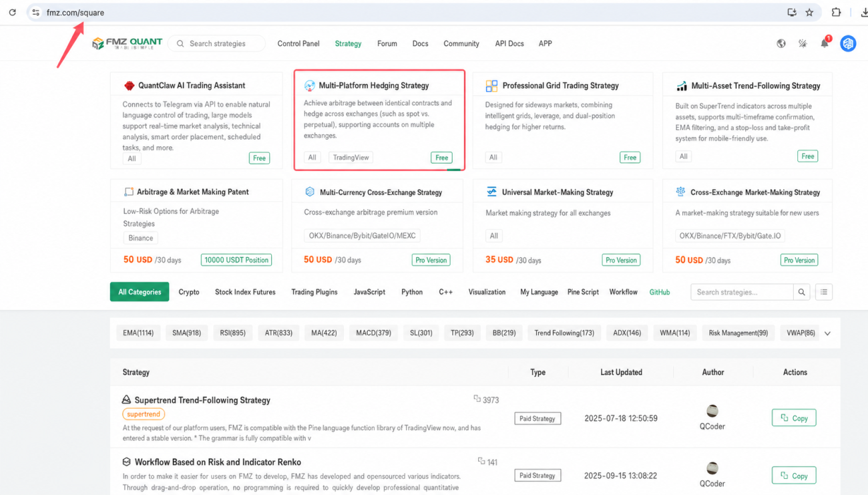Open Docs menu item

420,43
